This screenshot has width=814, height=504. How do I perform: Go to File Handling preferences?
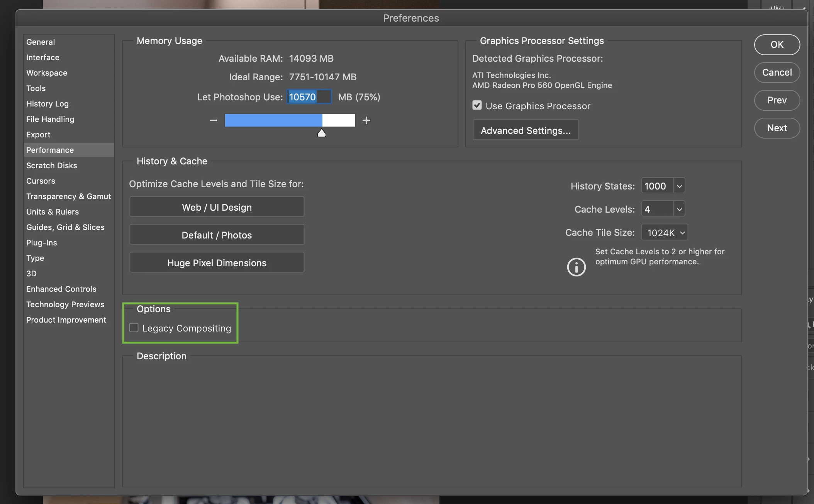click(50, 119)
